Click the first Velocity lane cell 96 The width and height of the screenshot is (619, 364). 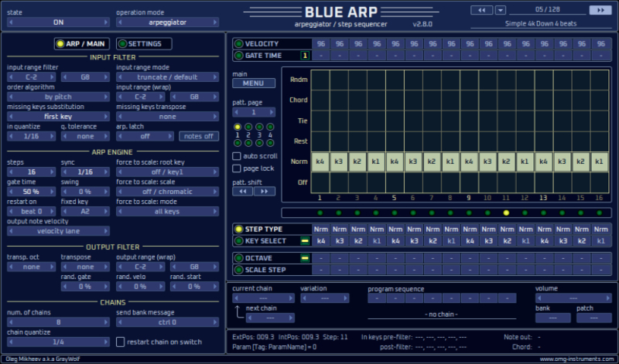pos(321,44)
